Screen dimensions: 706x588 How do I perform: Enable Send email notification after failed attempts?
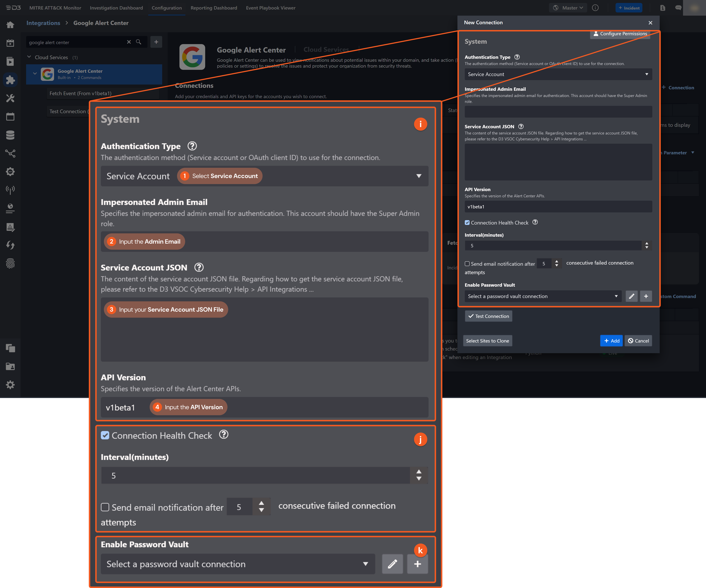click(x=105, y=507)
